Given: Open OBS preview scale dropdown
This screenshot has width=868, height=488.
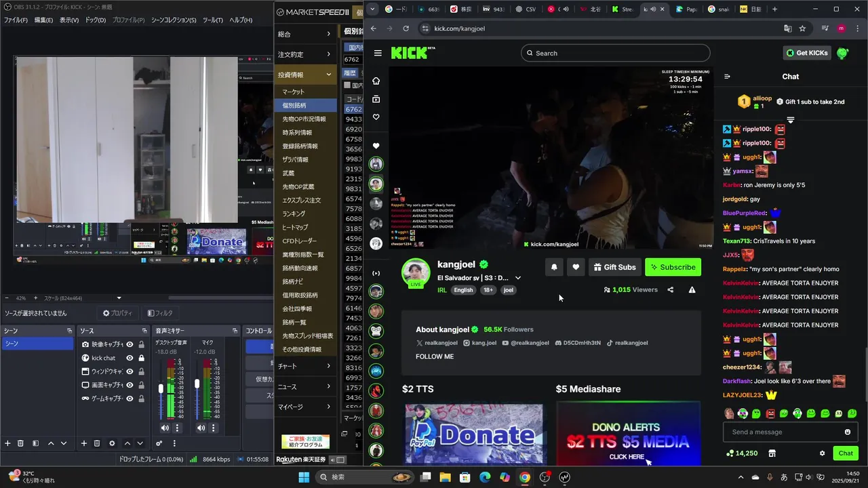Looking at the screenshot, I should pos(119,298).
